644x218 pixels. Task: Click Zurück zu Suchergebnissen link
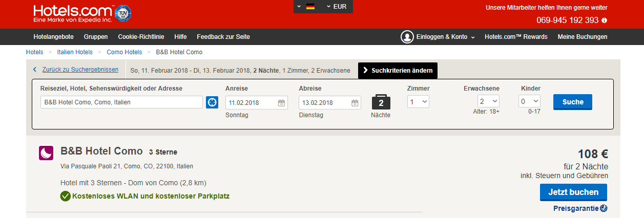coord(80,70)
